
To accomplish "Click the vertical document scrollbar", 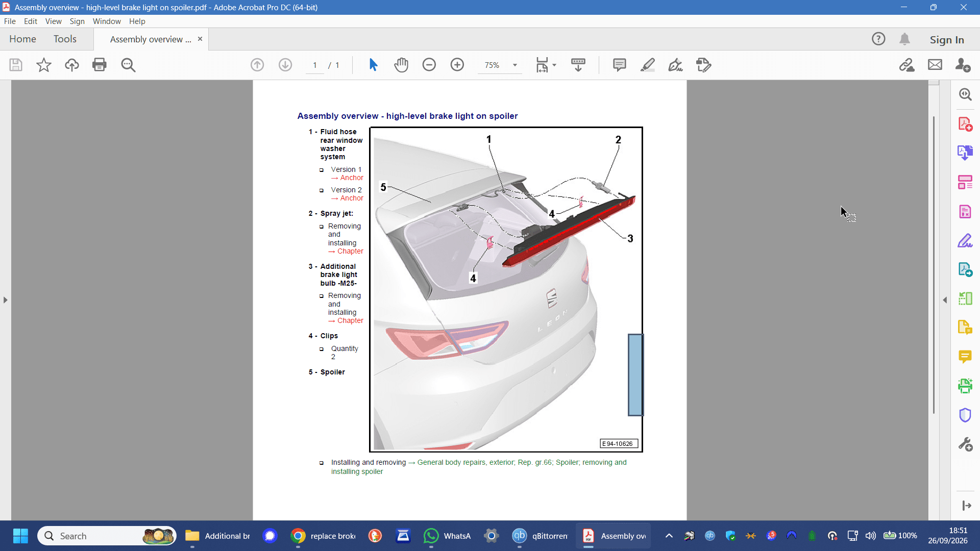I will coord(934,265).
